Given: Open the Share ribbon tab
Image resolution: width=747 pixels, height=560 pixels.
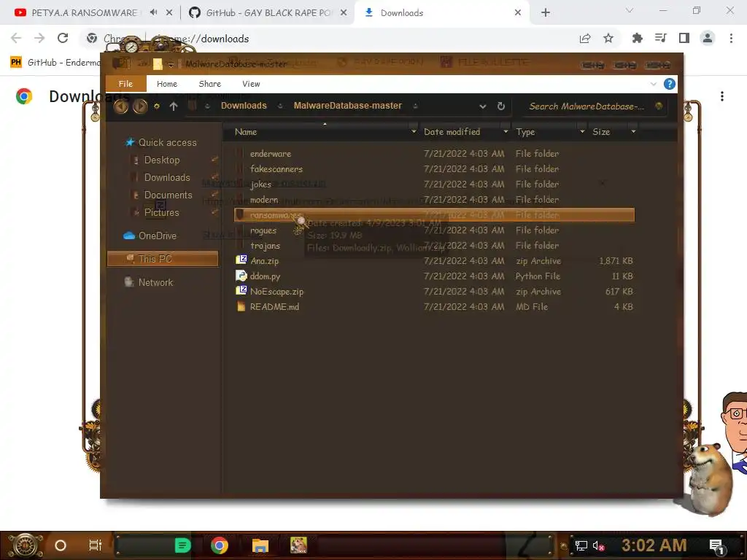Looking at the screenshot, I should 209,84.
